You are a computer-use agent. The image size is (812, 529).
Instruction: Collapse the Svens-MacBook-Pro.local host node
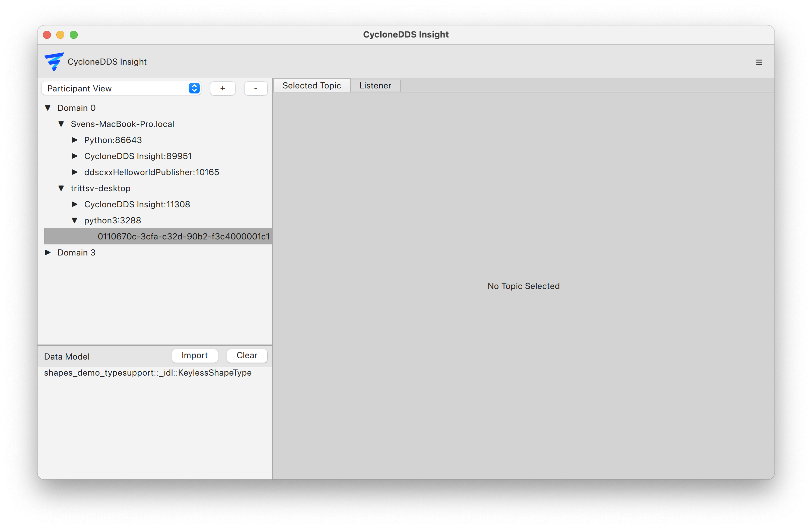click(x=61, y=124)
